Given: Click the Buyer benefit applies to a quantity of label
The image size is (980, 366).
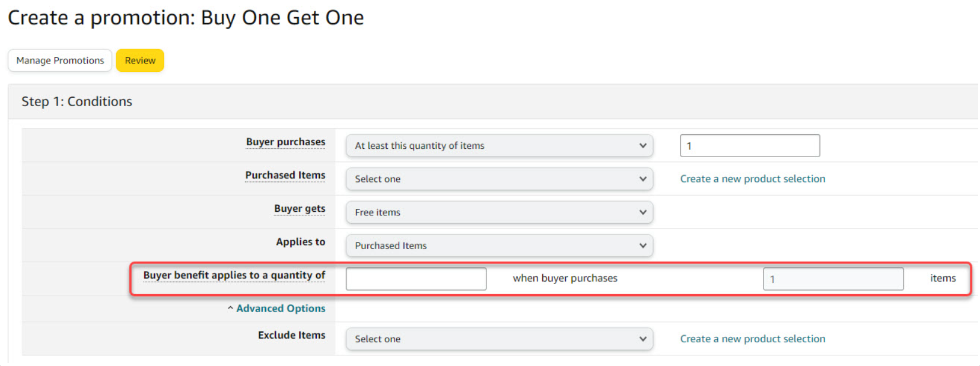Looking at the screenshot, I should 234,275.
